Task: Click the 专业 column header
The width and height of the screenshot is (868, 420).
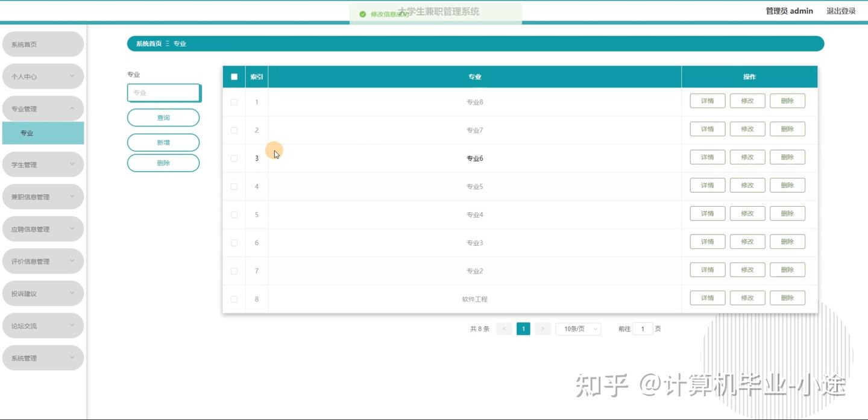Action: tap(475, 77)
